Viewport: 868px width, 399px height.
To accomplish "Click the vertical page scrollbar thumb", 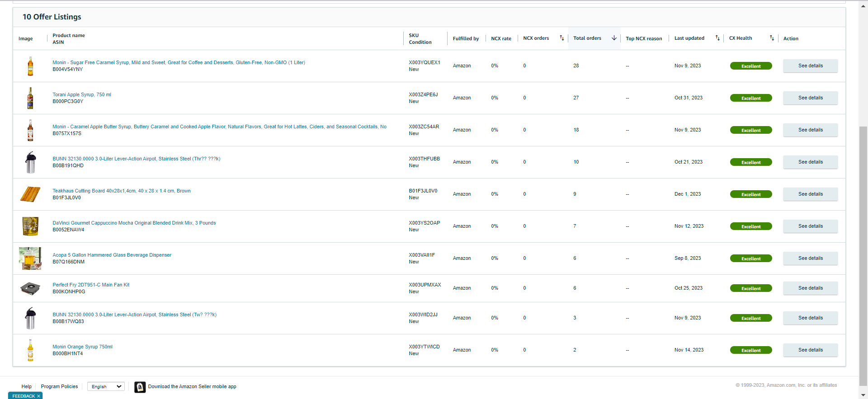I will tap(863, 255).
